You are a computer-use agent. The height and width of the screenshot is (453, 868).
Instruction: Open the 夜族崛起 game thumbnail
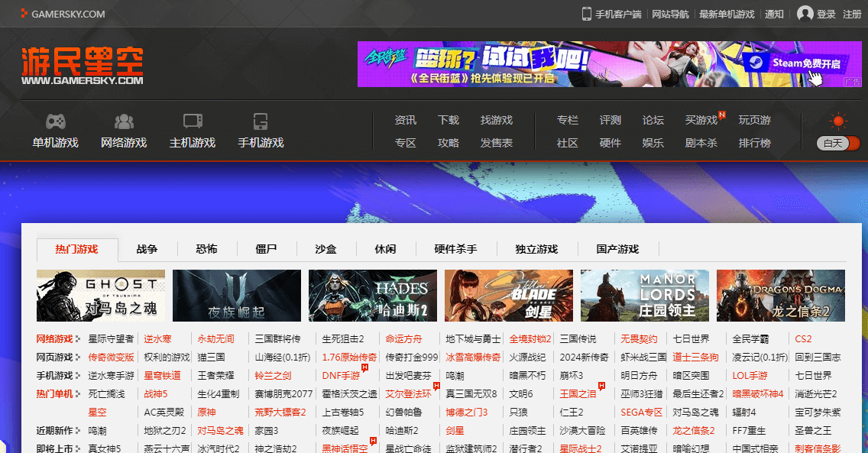[x=237, y=296]
